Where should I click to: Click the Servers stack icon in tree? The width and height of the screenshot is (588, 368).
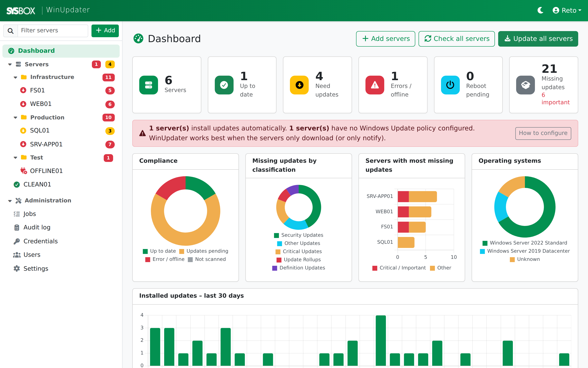point(18,64)
